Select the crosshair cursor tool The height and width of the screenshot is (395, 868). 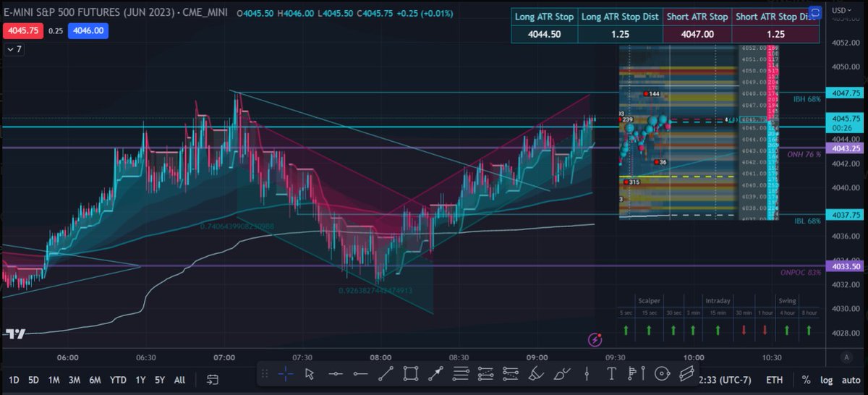point(286,373)
